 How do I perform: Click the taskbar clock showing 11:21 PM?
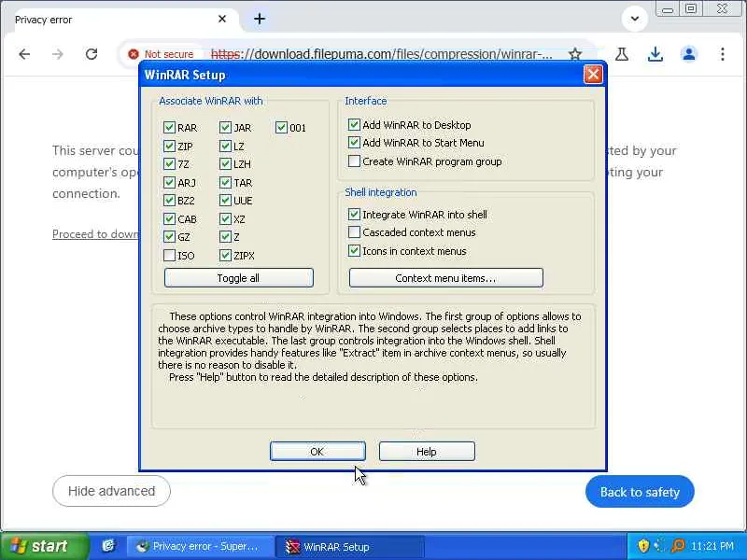click(712, 546)
